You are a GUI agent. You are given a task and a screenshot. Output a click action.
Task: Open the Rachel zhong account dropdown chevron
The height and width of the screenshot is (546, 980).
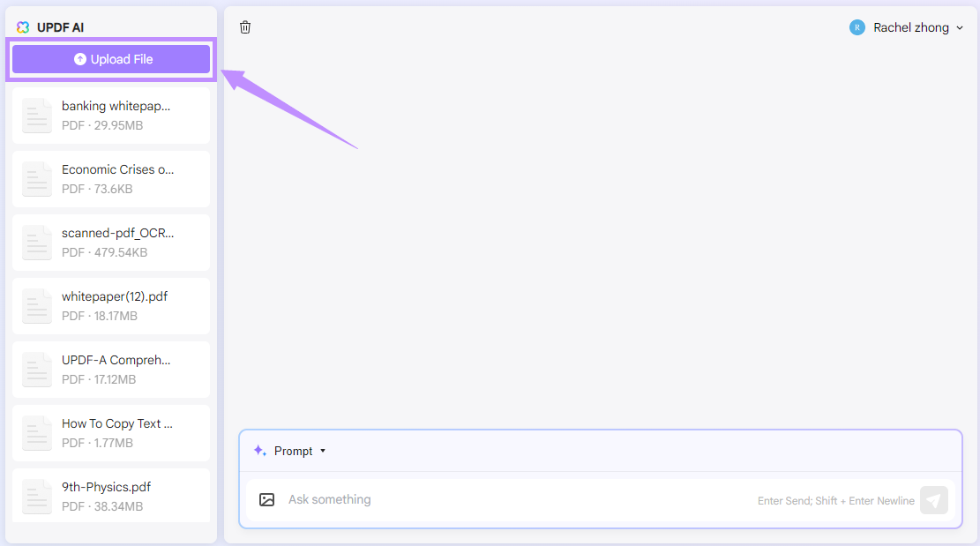click(x=960, y=28)
